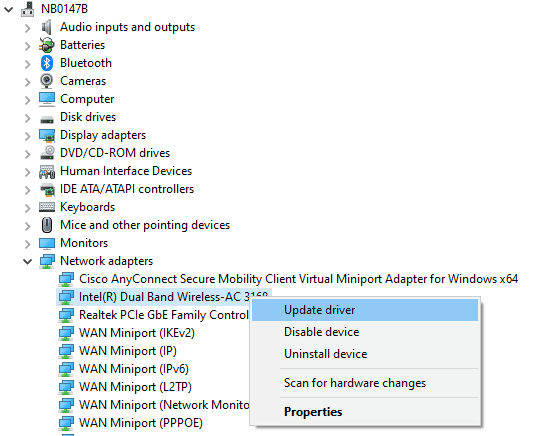Click the Audio inputs and outputs speaker icon
The height and width of the screenshot is (436, 555).
click(47, 27)
